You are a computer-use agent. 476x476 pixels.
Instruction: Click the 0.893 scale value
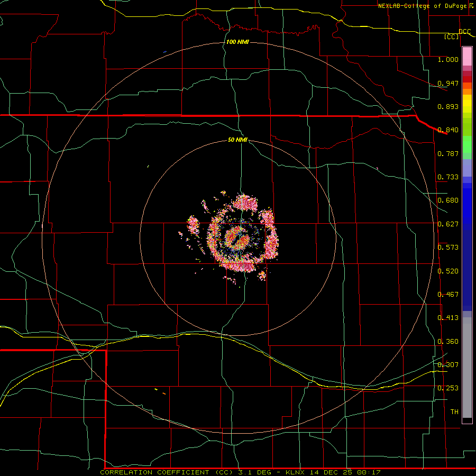448,106
